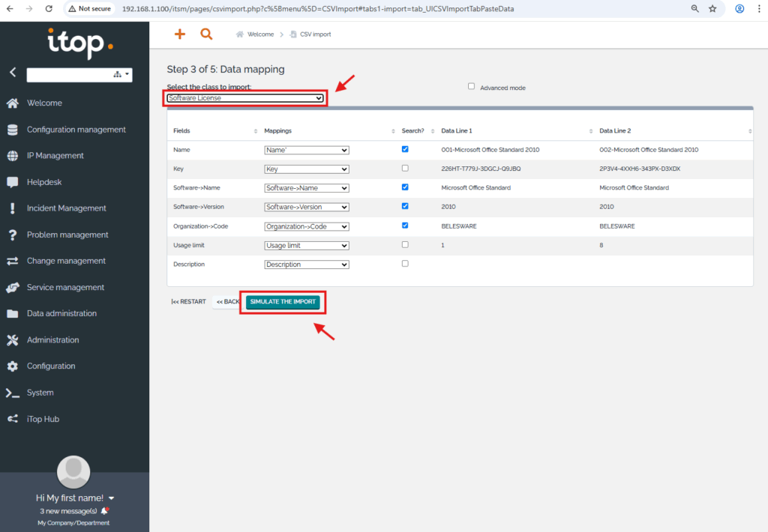Click the user avatar picture
This screenshot has height=532, width=768.
[x=74, y=472]
